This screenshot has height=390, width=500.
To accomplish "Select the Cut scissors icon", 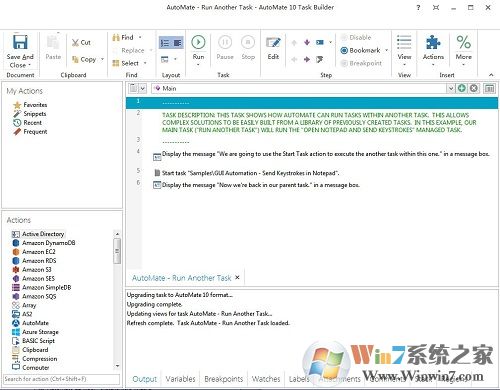I will pos(75,43).
